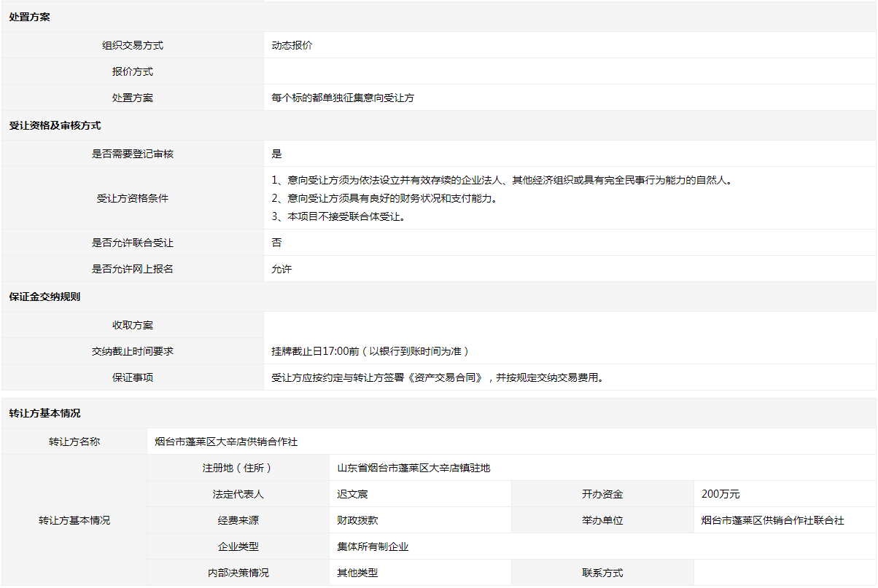Click the 保证金交纳规则 section header
Image resolution: width=878 pixels, height=588 pixels.
(x=44, y=297)
